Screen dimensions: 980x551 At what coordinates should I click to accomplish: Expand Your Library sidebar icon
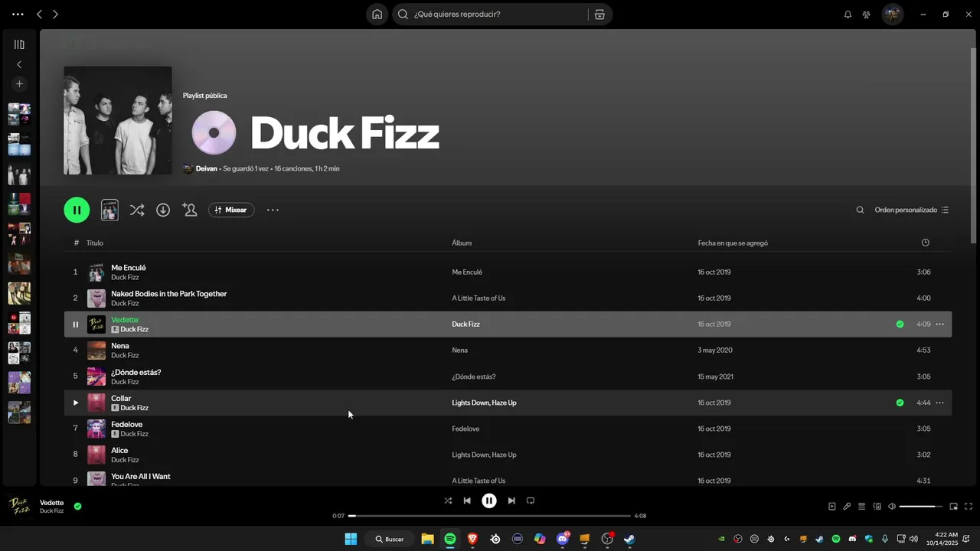(19, 44)
